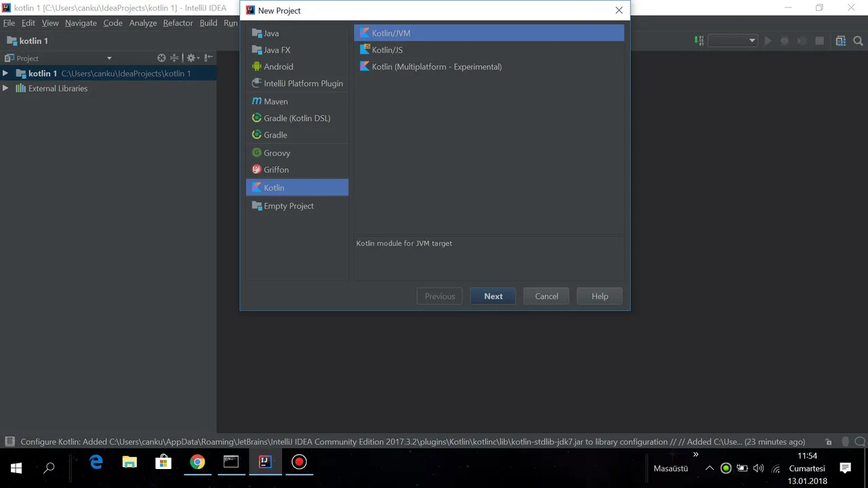Image resolution: width=868 pixels, height=488 pixels.
Task: Open the volume speaker tray icon
Action: point(758,468)
